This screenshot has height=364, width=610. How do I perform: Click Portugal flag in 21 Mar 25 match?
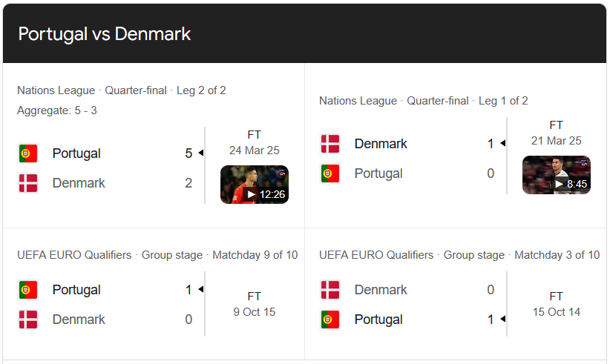click(x=330, y=173)
